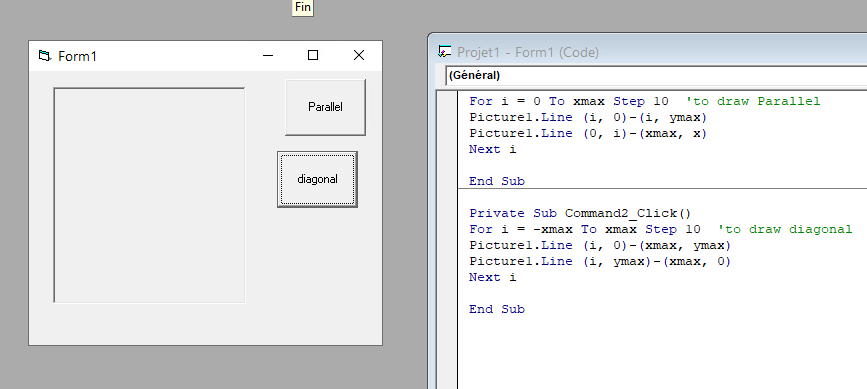This screenshot has height=389, width=867.
Task: Click the second Next i statement
Action: click(x=492, y=277)
